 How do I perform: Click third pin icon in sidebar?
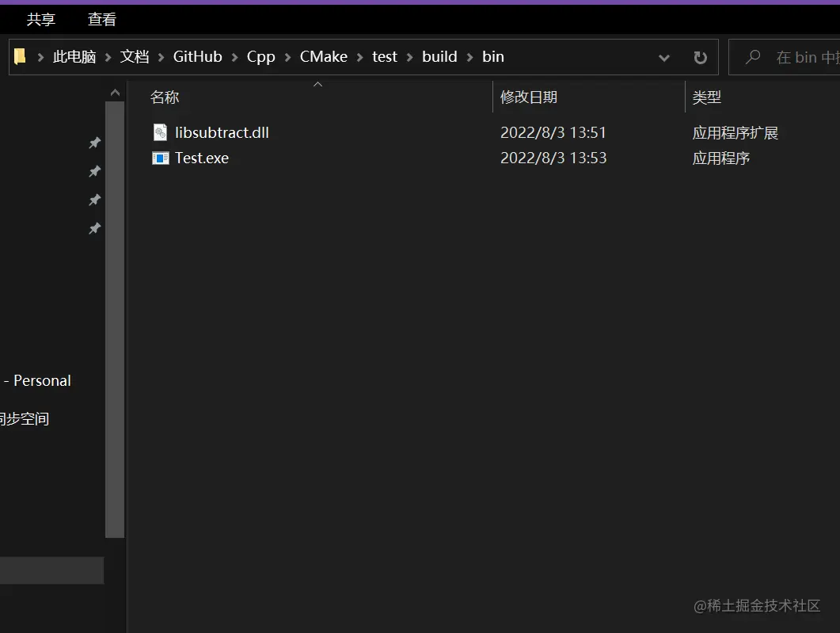pyautogui.click(x=95, y=200)
